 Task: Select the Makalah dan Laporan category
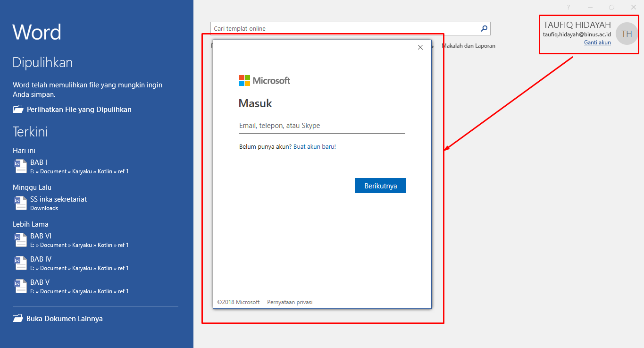click(x=468, y=46)
